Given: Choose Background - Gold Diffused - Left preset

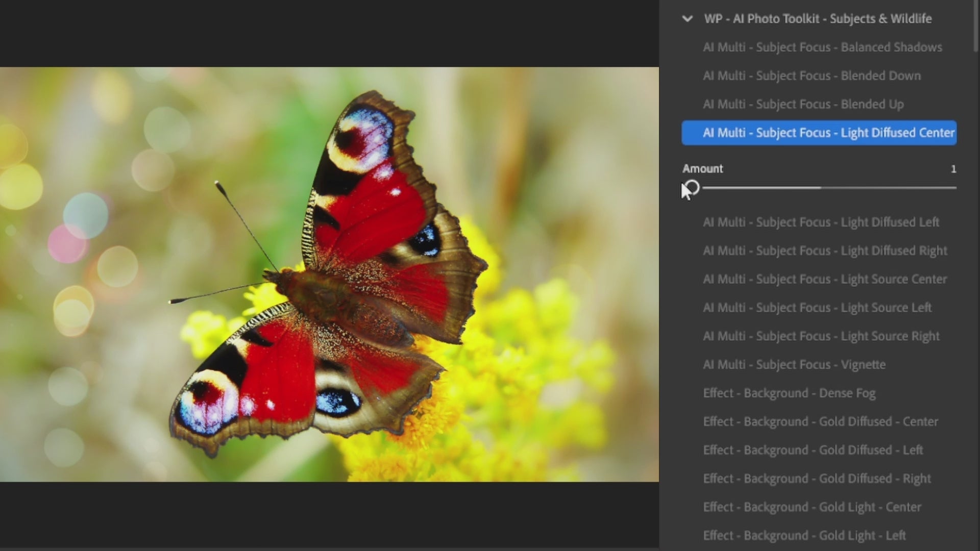Looking at the screenshot, I should pos(813,450).
